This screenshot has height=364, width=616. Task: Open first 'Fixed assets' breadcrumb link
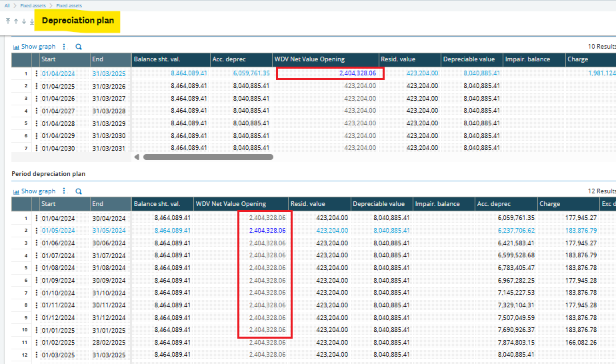[33, 5]
